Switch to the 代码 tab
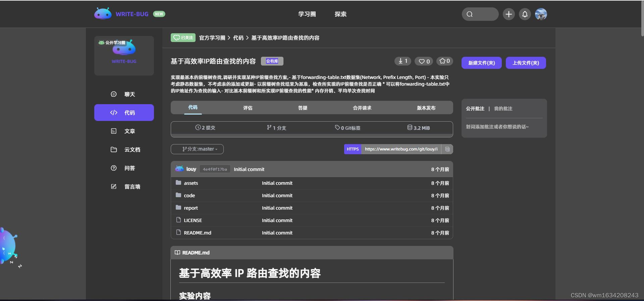The image size is (644, 301). (x=193, y=107)
